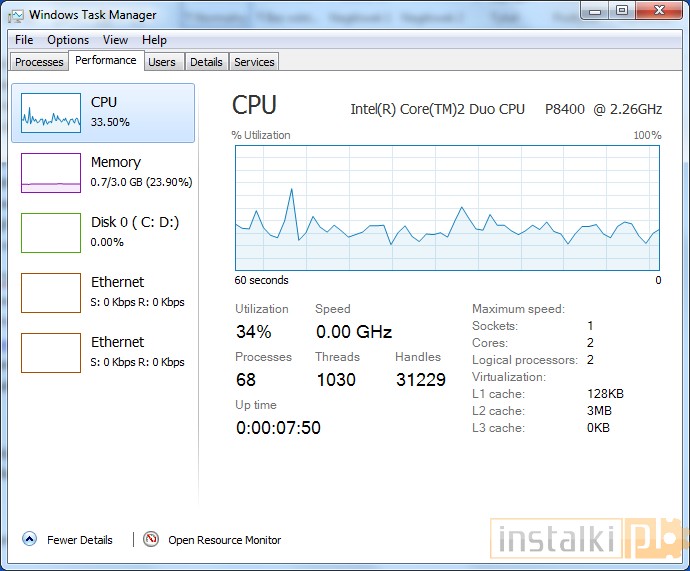Minimize the Task Manager window
690x571 pixels.
pyautogui.click(x=595, y=11)
